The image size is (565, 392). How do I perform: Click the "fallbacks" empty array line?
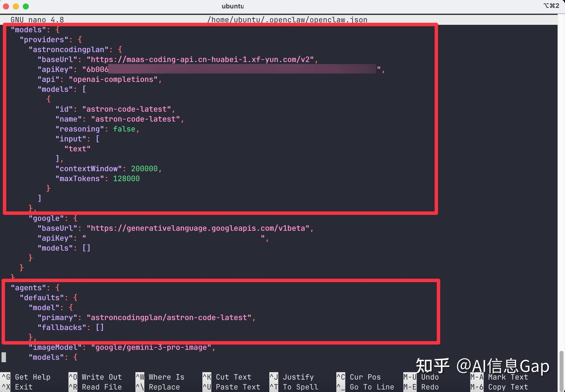coord(71,328)
